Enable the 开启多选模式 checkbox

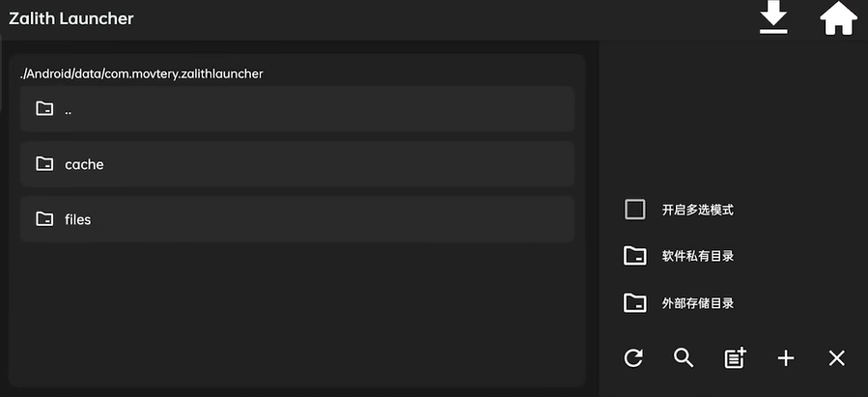tap(635, 210)
